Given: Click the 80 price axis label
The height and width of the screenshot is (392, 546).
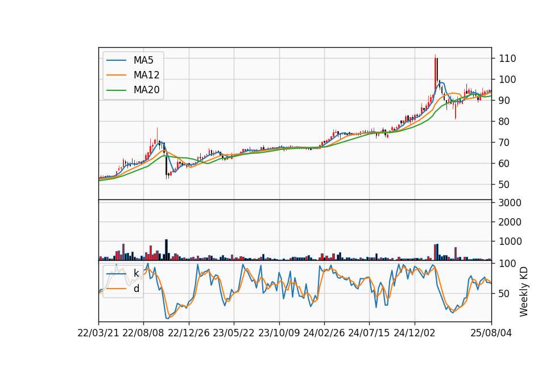Looking at the screenshot, I should [x=504, y=122].
